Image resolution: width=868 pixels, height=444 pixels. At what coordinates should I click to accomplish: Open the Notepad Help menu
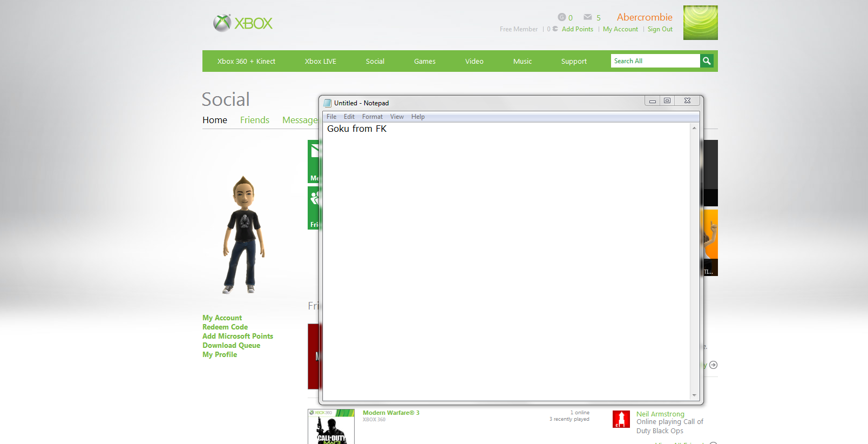[x=418, y=117]
